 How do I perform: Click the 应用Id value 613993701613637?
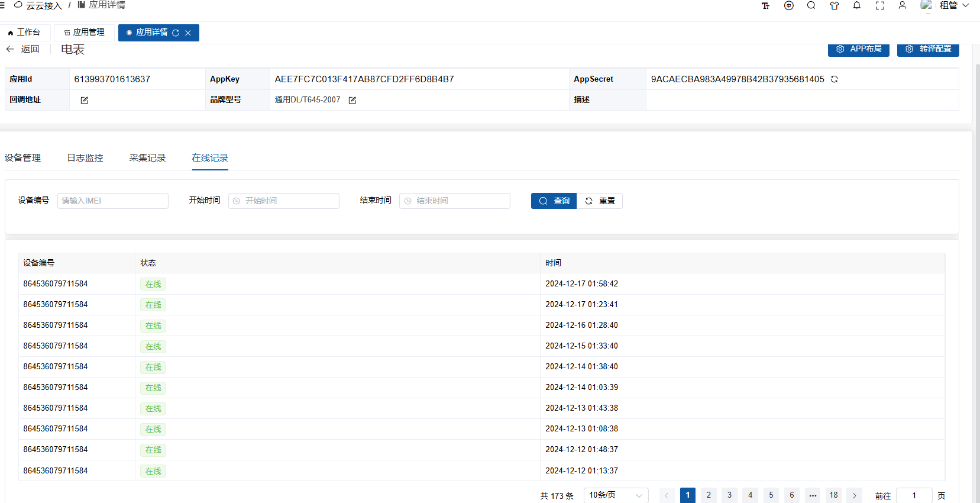(112, 79)
